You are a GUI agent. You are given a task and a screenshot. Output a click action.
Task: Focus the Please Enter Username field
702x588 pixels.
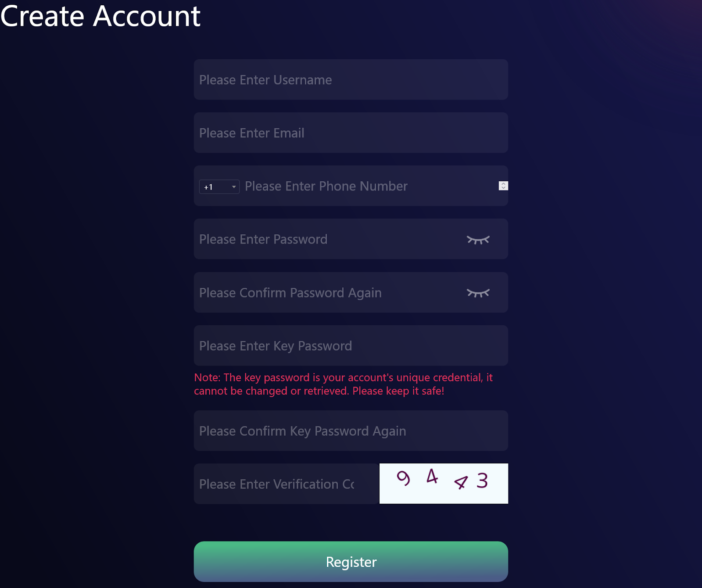(351, 80)
